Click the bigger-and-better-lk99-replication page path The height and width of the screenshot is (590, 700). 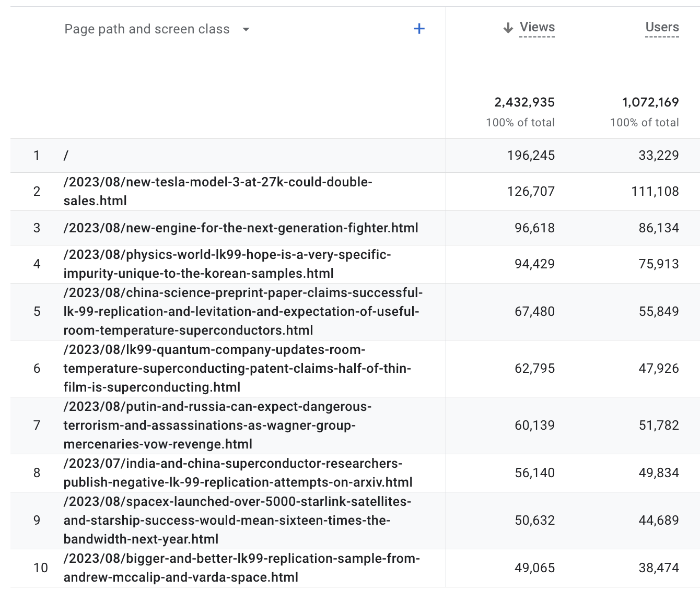point(241,568)
